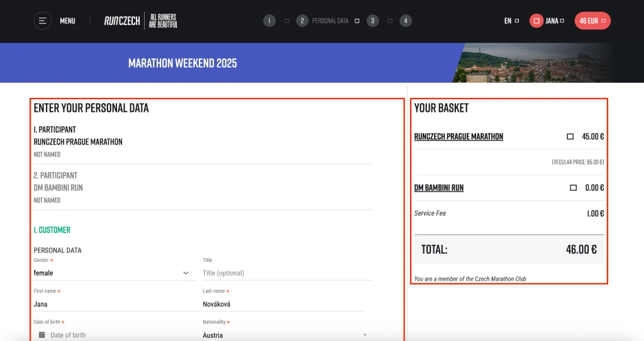Click the 46.00 € total amount
644x341 pixels.
pyautogui.click(x=581, y=249)
